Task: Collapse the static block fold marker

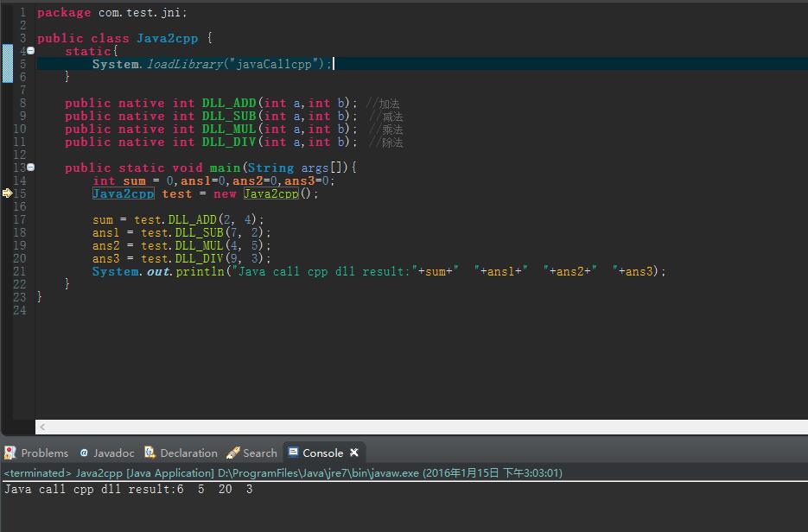Action: click(31, 51)
